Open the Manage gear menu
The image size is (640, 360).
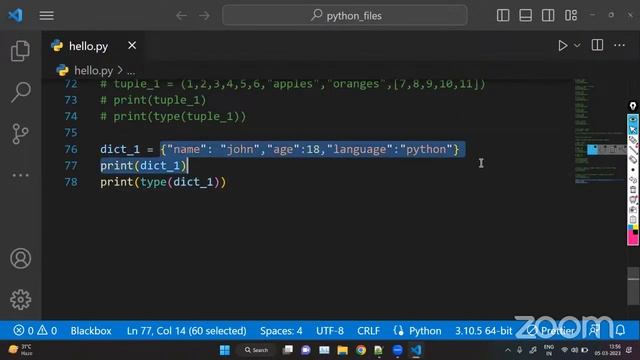[x=20, y=300]
